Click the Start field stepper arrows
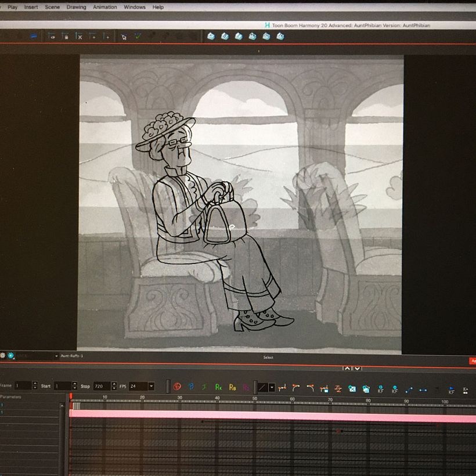The image size is (476, 476). click(x=75, y=386)
